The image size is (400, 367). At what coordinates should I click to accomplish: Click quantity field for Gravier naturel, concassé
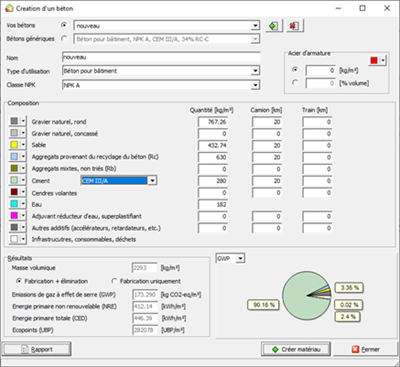[213, 134]
